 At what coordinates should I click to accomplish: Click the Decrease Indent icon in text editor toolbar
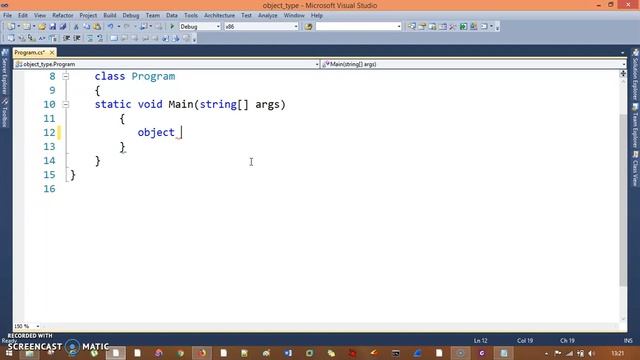click(66, 38)
